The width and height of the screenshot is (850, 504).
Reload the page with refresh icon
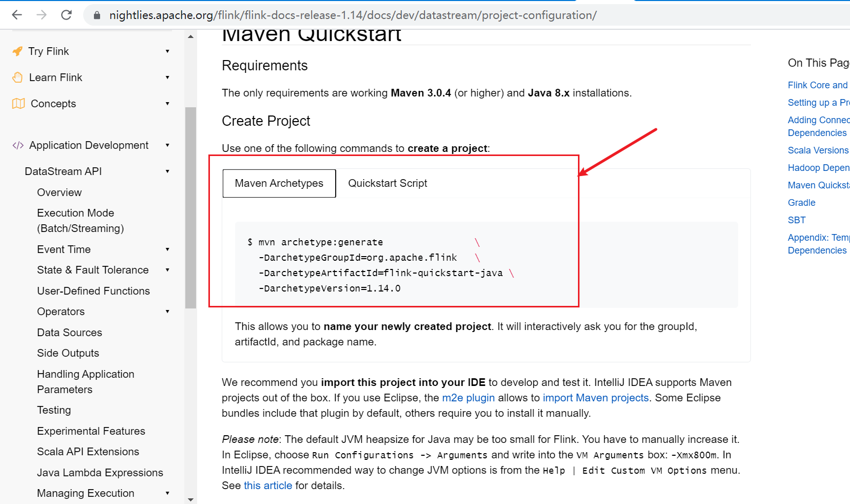(66, 15)
